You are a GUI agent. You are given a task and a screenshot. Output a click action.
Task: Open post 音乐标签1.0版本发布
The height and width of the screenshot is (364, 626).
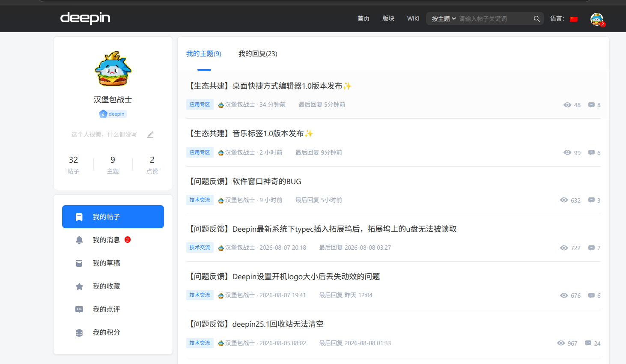click(x=250, y=134)
